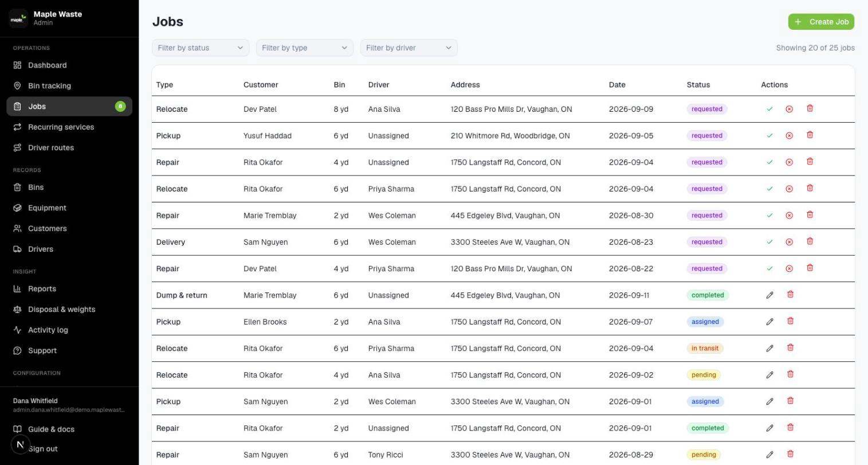Open the Filter by status dropdown
868x465 pixels.
(201, 48)
